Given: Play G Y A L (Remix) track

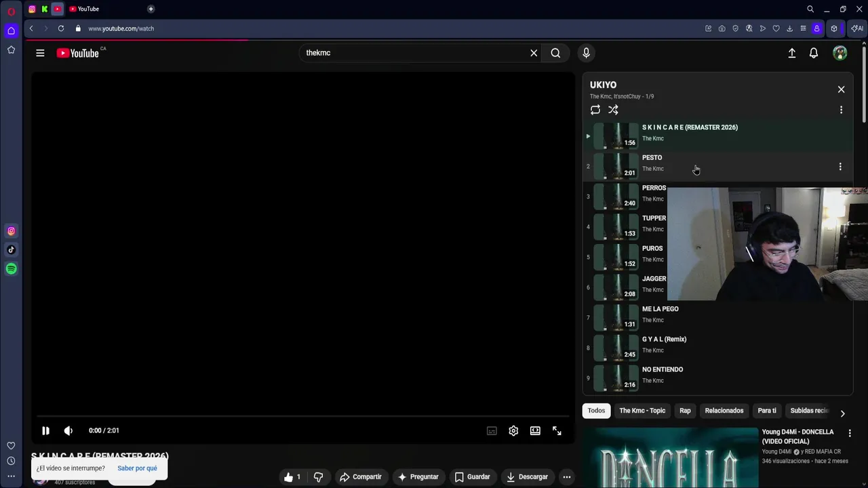Looking at the screenshot, I should point(717,348).
